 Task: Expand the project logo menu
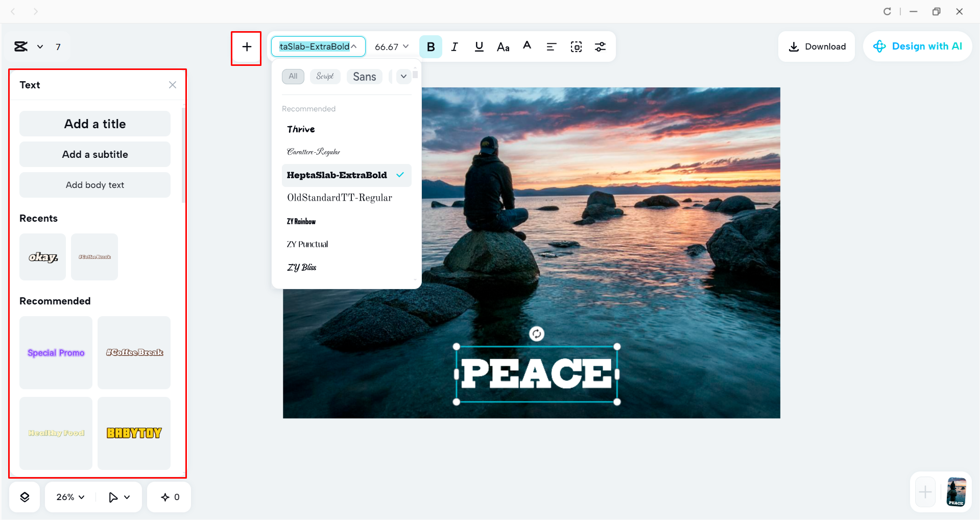tap(40, 46)
